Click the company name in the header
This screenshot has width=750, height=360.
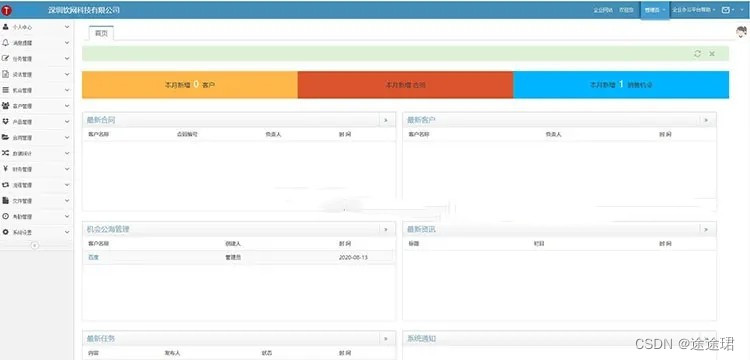pos(84,10)
